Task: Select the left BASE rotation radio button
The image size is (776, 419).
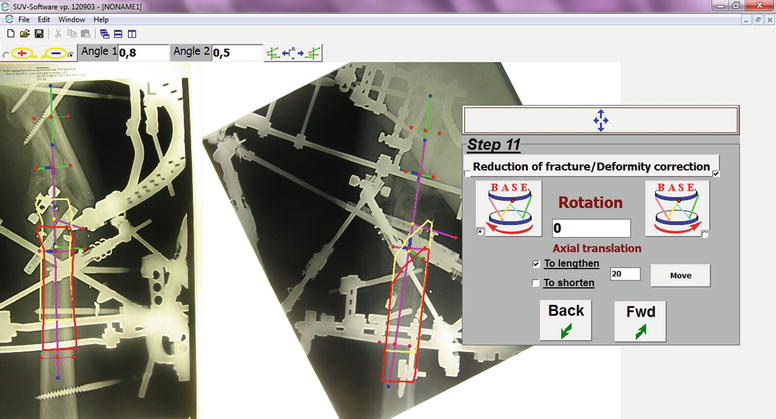Action: (482, 233)
